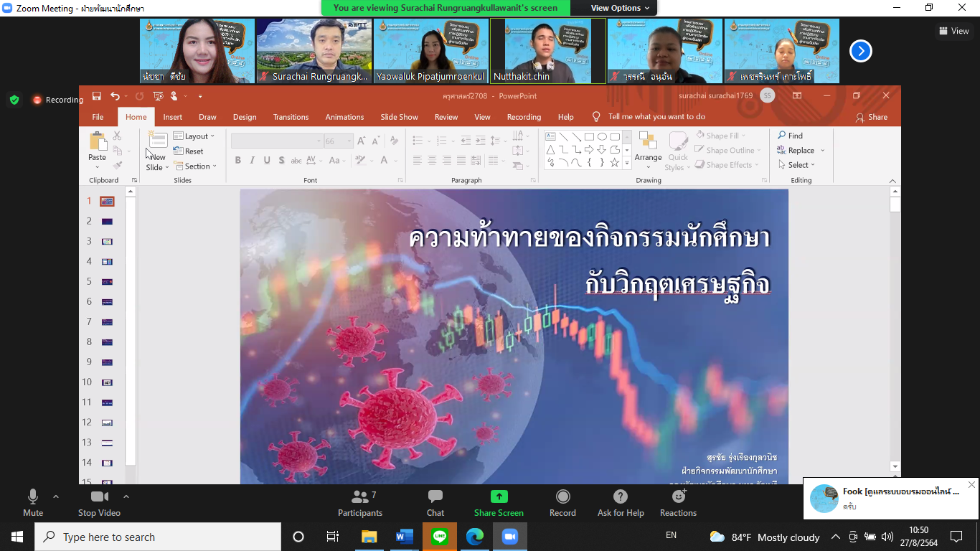Switch to the Design ribbon tab
This screenshot has height=551, width=980.
click(245, 117)
